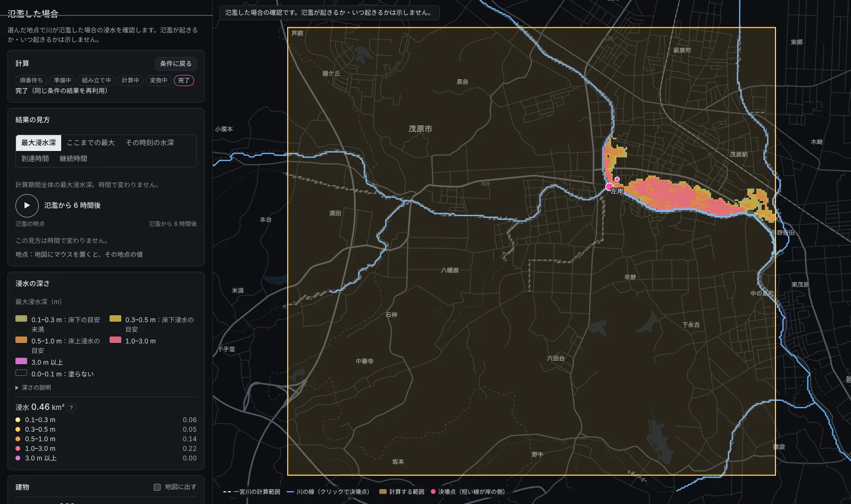Click the blue 川の線 line sample in the map legend
This screenshot has width=851, height=504.
point(290,492)
